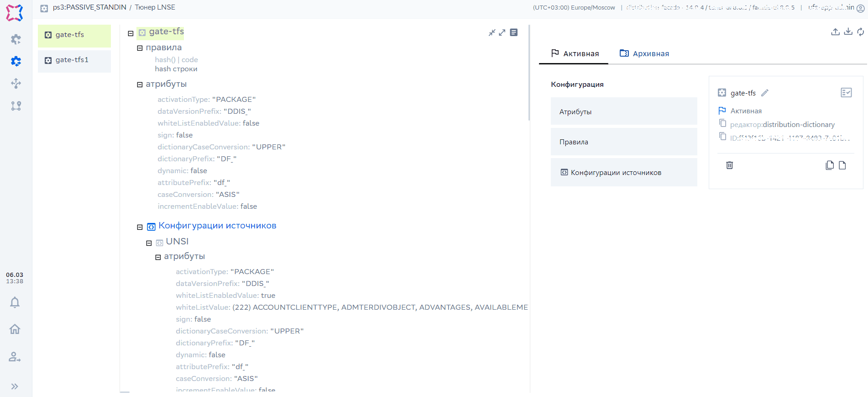The image size is (868, 397).
Task: Click the download icon in the top-right toolbar
Action: coord(848,32)
